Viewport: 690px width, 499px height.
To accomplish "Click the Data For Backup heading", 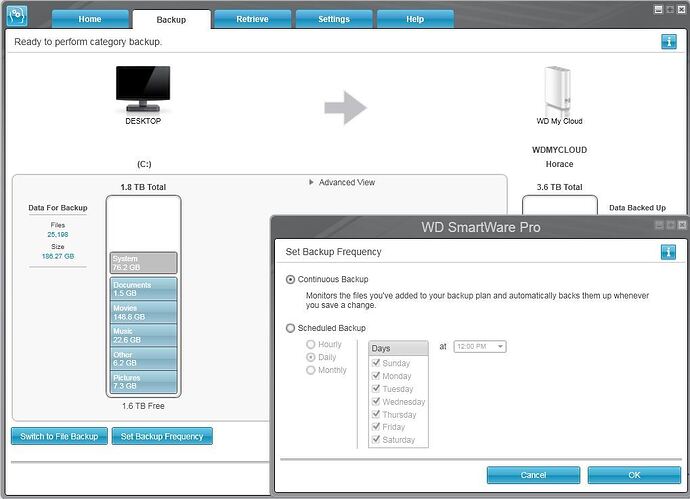I will pyautogui.click(x=58, y=208).
